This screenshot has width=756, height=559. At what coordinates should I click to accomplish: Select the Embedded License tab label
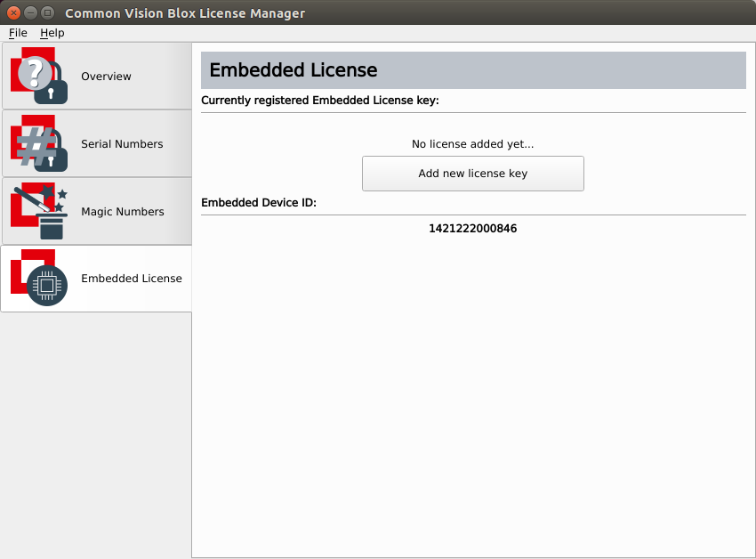(132, 279)
